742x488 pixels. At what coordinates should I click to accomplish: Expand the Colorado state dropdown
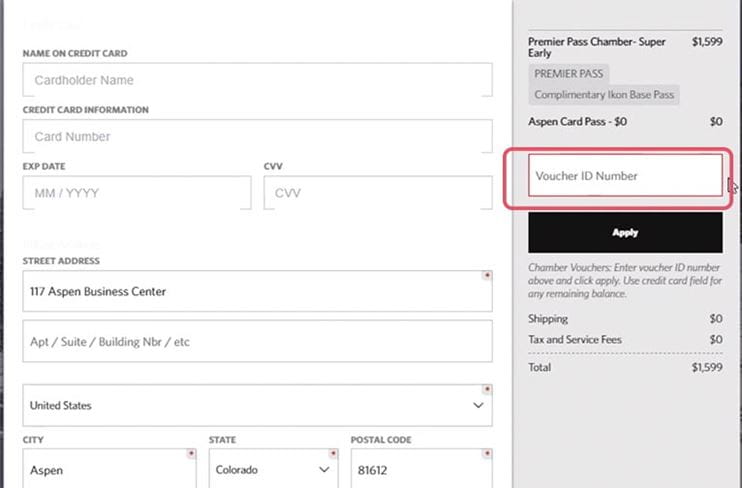pos(272,468)
